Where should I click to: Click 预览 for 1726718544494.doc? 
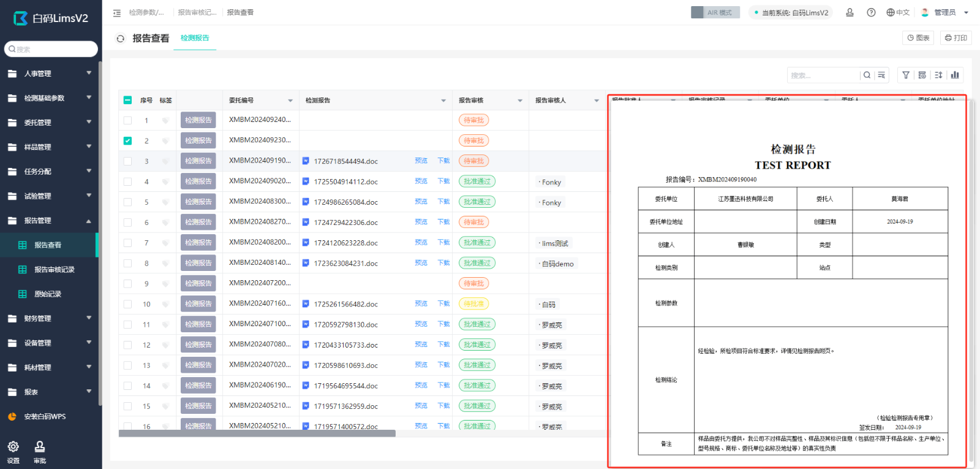click(x=421, y=161)
